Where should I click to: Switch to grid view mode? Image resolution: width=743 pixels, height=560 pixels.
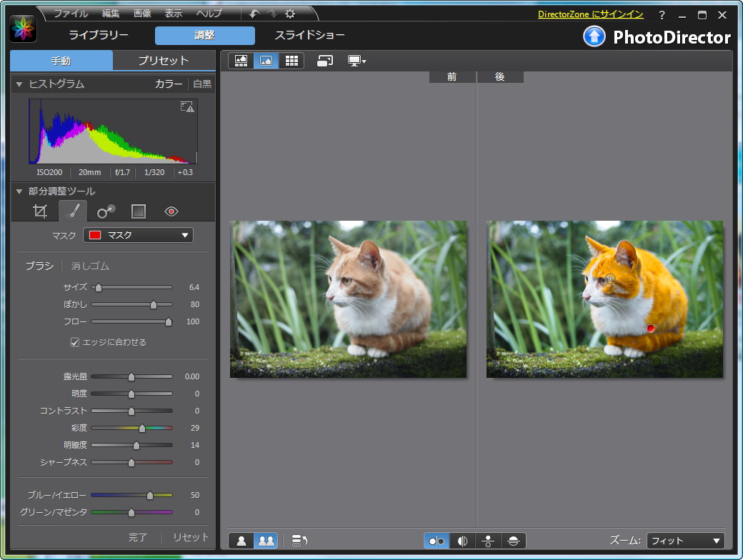[291, 61]
